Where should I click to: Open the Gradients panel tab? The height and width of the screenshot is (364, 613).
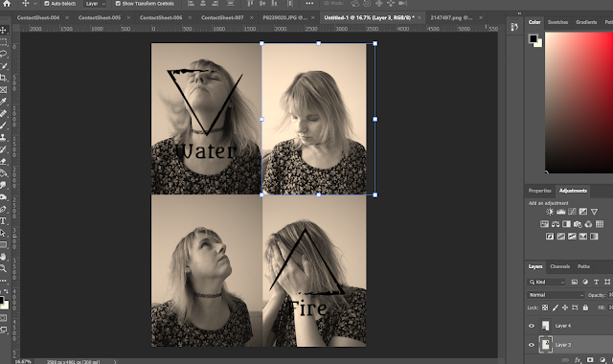coord(586,22)
